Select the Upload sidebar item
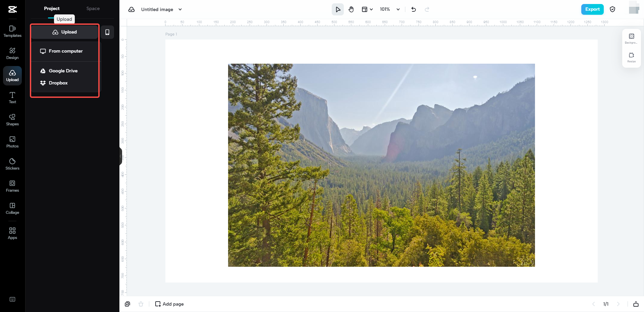644x312 pixels. [x=12, y=76]
